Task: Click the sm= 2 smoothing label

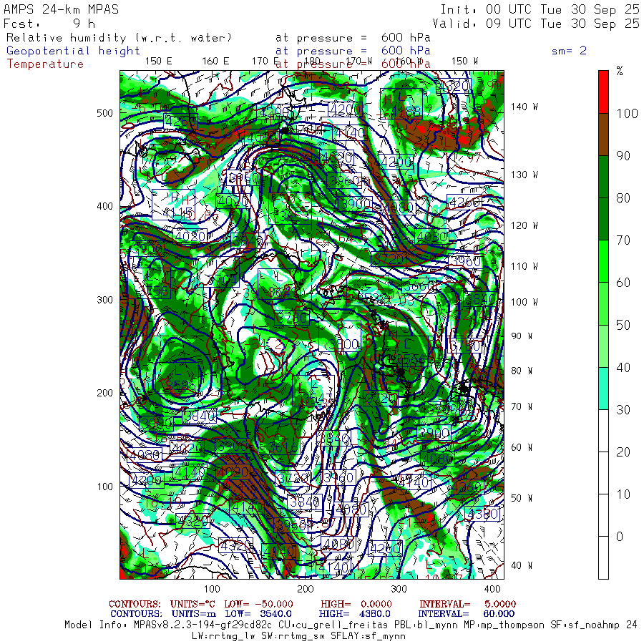Action: click(569, 51)
